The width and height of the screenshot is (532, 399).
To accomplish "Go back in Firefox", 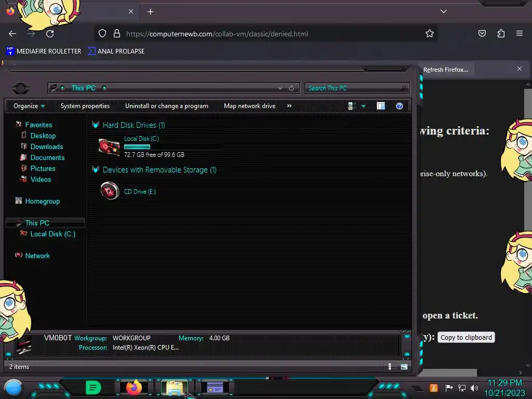I will pos(12,34).
